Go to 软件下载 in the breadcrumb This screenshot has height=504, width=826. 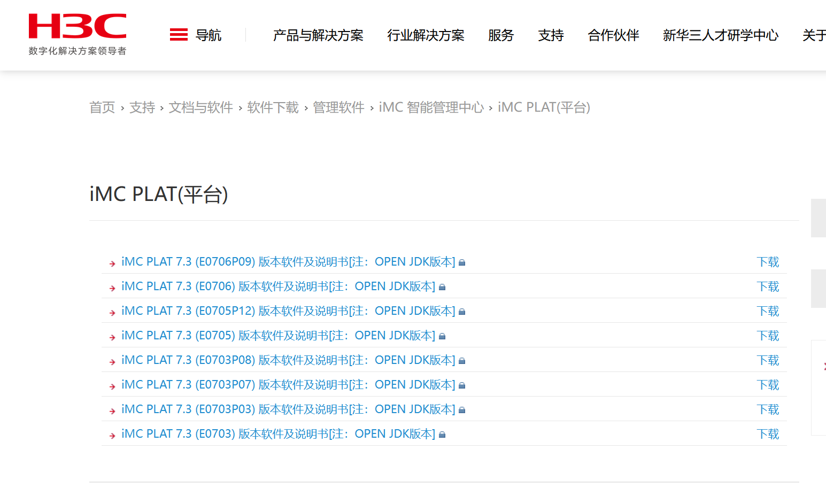point(273,107)
